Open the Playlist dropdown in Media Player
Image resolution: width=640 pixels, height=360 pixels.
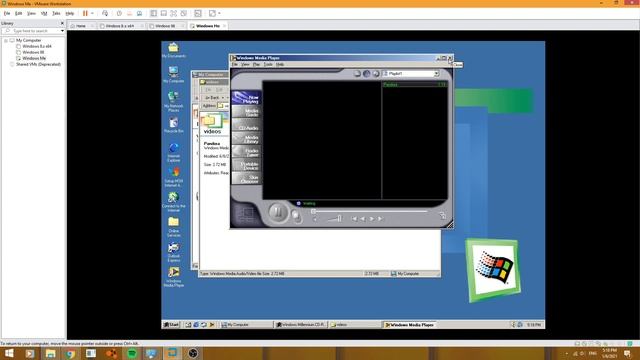436,73
